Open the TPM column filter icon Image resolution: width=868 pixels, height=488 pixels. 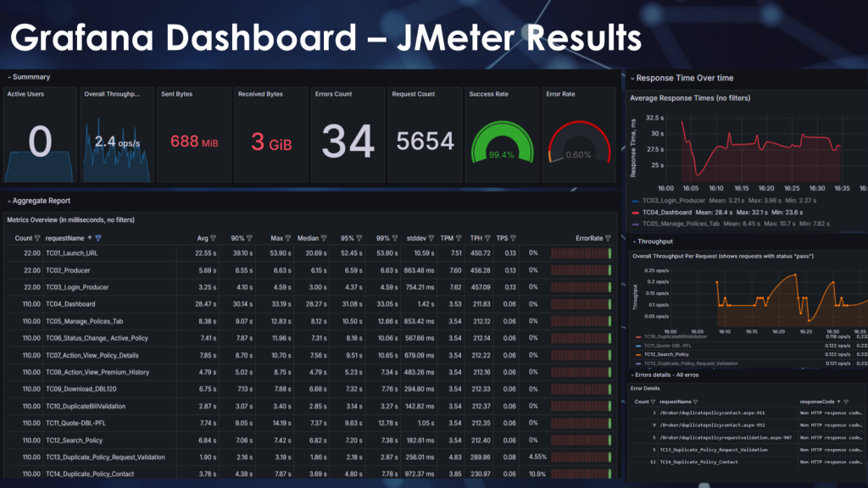[459, 238]
